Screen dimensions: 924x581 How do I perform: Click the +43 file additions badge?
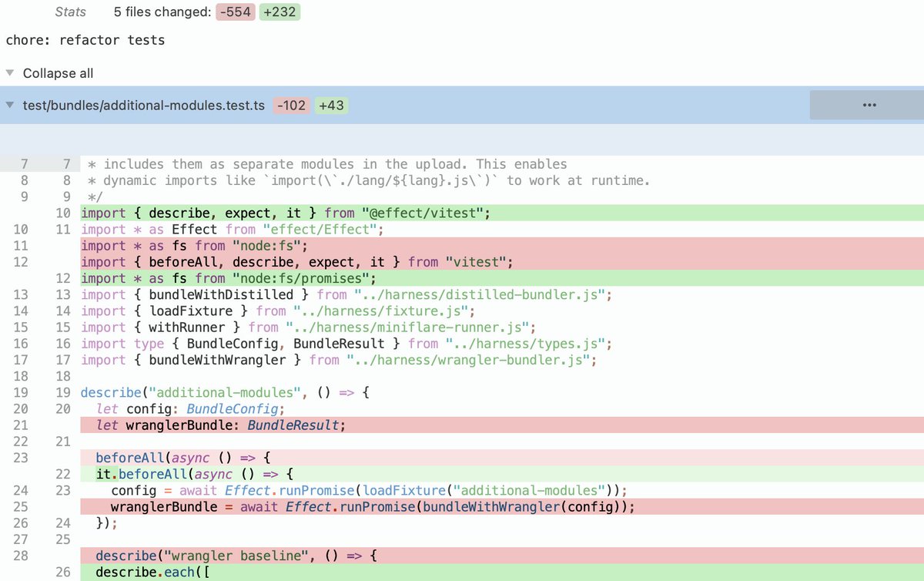click(331, 106)
